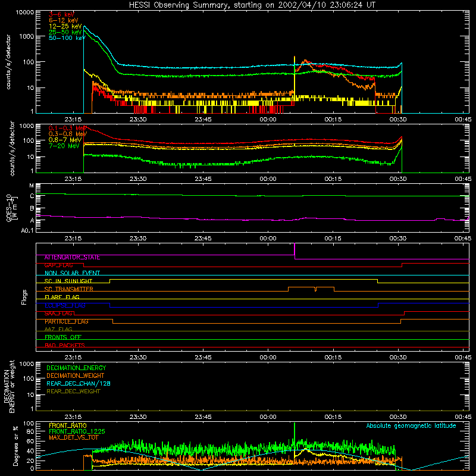The height and width of the screenshot is (476, 476).
Task: Select the BAD_PACKETS flag label
Action: 65,345
